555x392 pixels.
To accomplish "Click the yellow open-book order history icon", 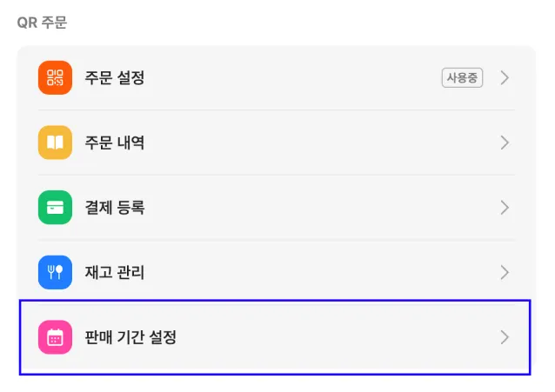I will coord(55,143).
